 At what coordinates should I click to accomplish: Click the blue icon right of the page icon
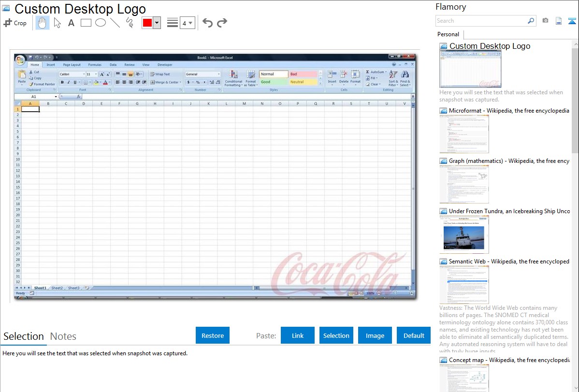(x=572, y=21)
